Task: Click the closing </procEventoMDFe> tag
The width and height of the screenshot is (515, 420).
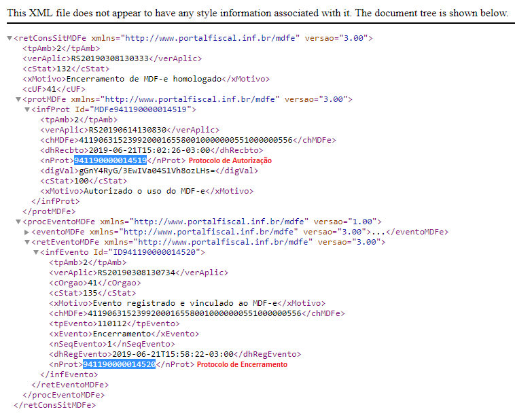Action: tap(64, 395)
